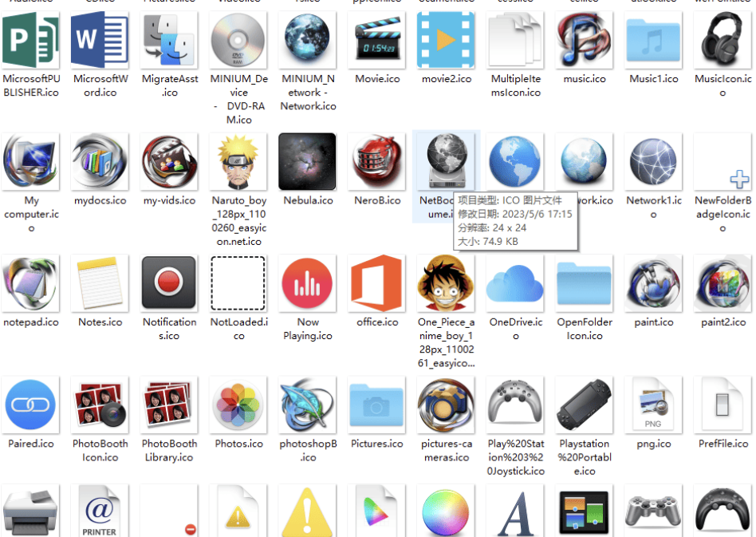Screen dimensions: 756x537
Task: Select the OneDrive.ico cloud icon
Action: [515, 283]
